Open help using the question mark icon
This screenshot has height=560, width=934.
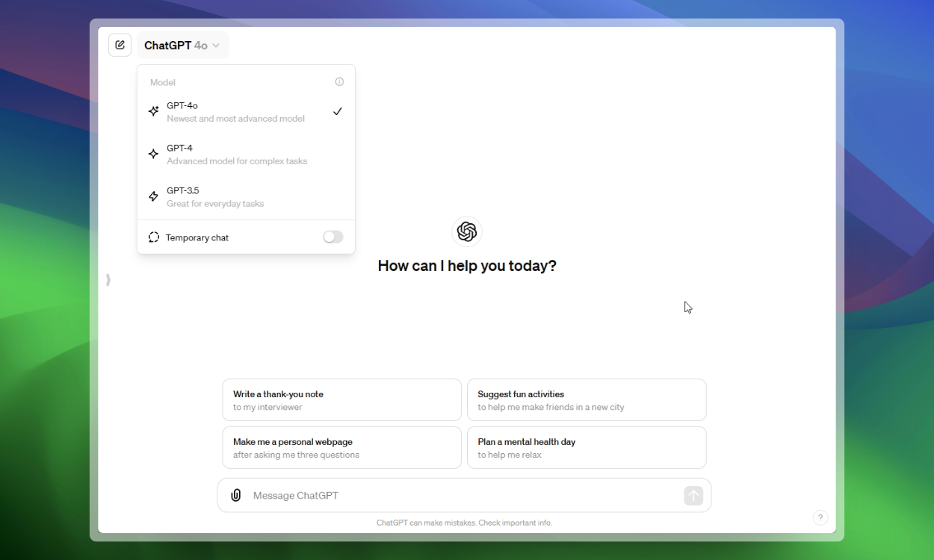(820, 517)
